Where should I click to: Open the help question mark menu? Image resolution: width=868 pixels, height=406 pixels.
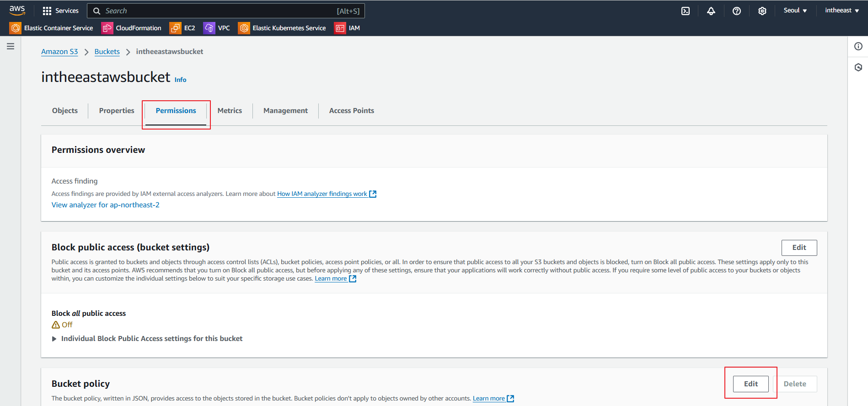tap(736, 11)
